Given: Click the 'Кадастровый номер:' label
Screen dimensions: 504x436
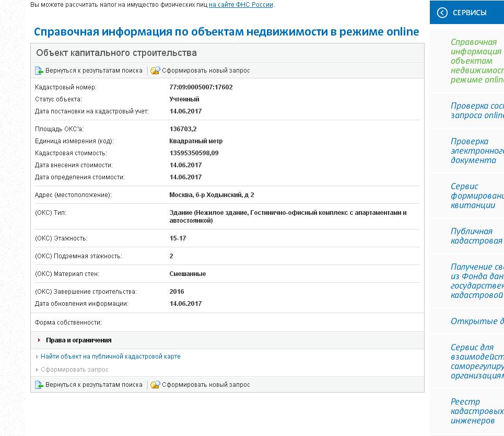Looking at the screenshot, I should (66, 87).
